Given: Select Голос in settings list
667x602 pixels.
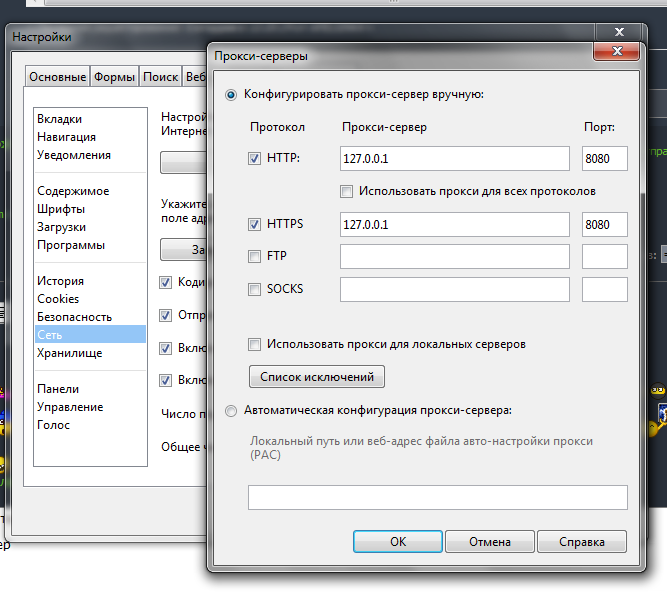Looking at the screenshot, I should 90,425.
